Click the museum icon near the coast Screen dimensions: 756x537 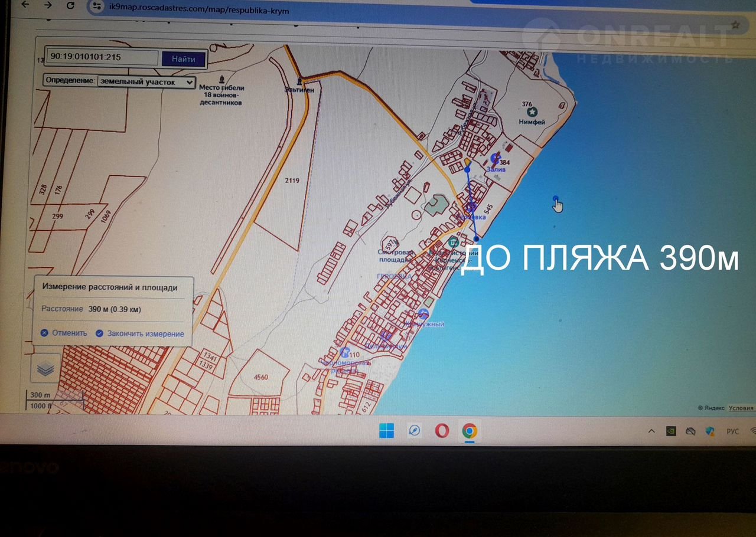[x=453, y=242]
